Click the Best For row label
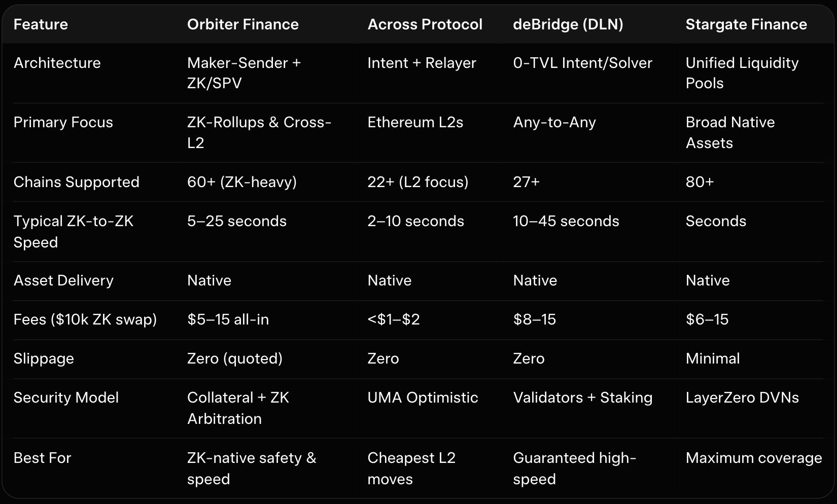The width and height of the screenshot is (837, 504). (x=42, y=458)
